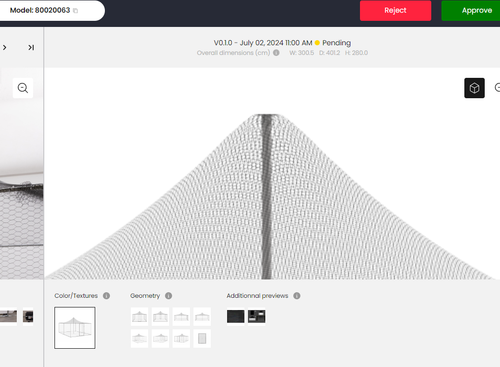This screenshot has width=500, height=367.
Task: Click the V0.1.0 - July 02, 2024 version text
Action: (x=263, y=43)
